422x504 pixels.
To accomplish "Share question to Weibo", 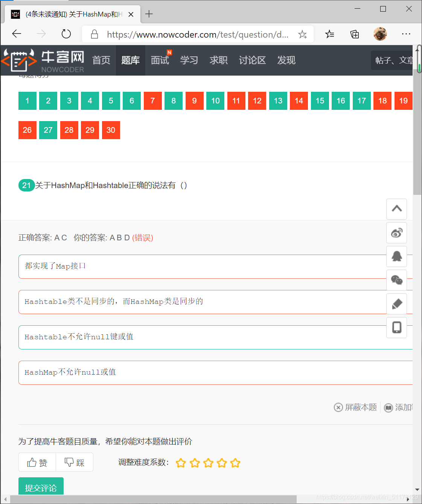I will point(397,233).
